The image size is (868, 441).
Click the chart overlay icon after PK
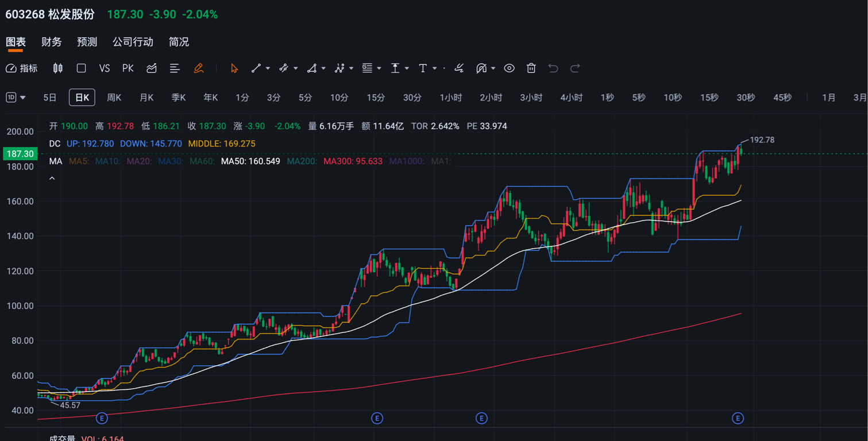tap(152, 68)
